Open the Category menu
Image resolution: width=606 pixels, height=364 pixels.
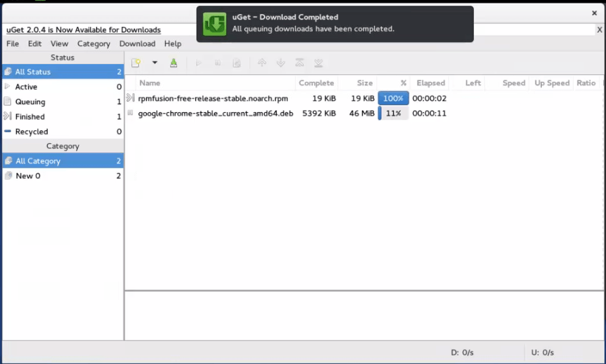(x=93, y=43)
